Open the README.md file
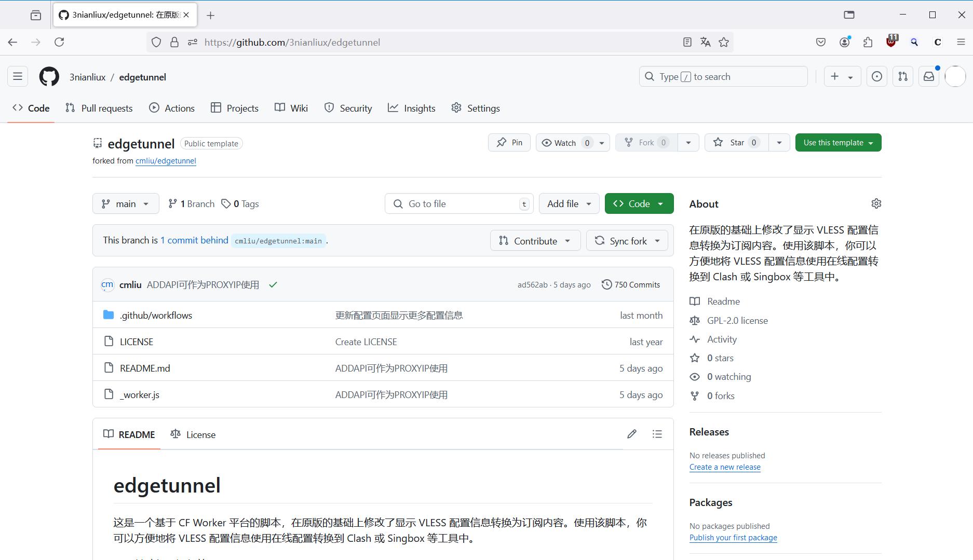The image size is (973, 560). pos(145,368)
